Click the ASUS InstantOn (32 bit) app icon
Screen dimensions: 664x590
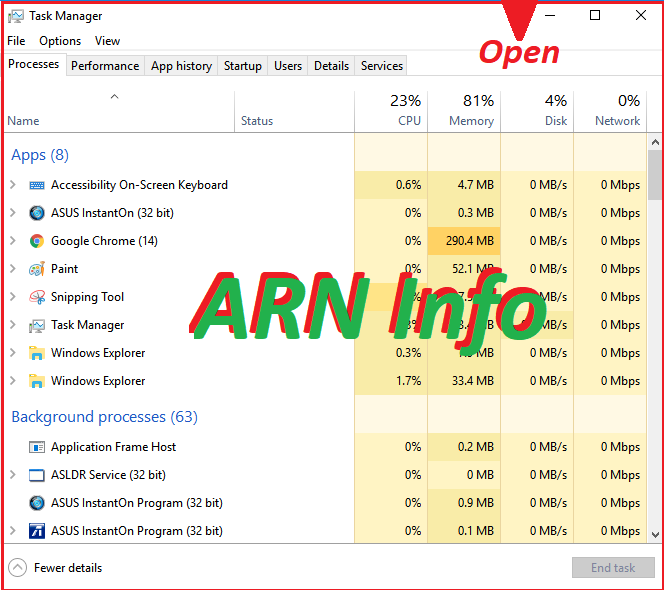point(37,213)
